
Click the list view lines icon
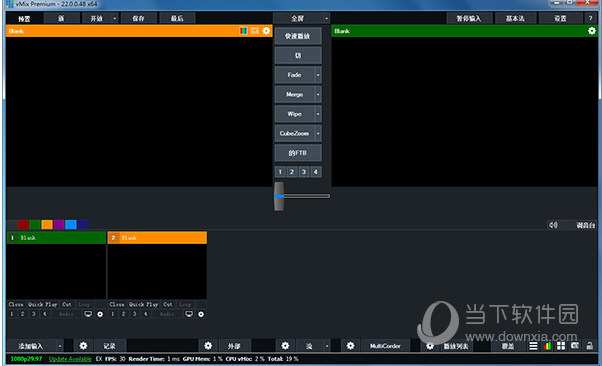coord(533,346)
